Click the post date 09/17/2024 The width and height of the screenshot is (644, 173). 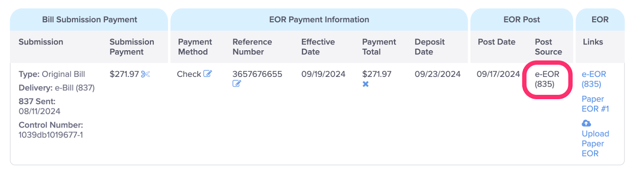click(498, 74)
